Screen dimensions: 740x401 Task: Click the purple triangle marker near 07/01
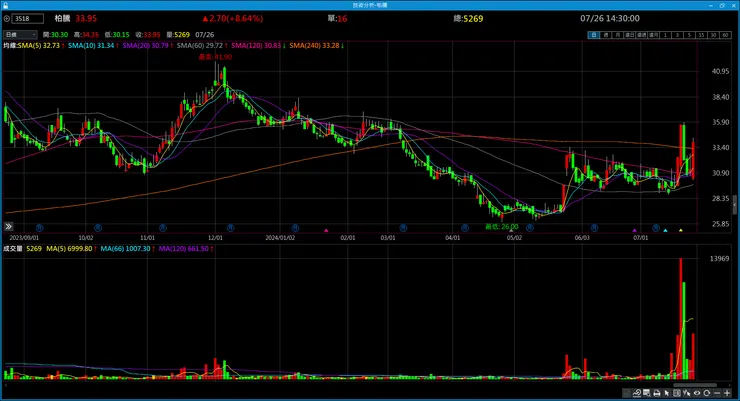pyautogui.click(x=635, y=230)
